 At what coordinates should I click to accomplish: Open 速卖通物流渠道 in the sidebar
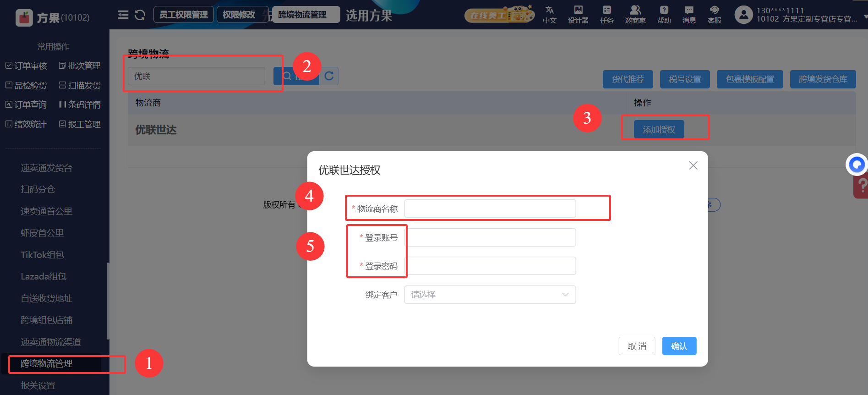(x=51, y=342)
